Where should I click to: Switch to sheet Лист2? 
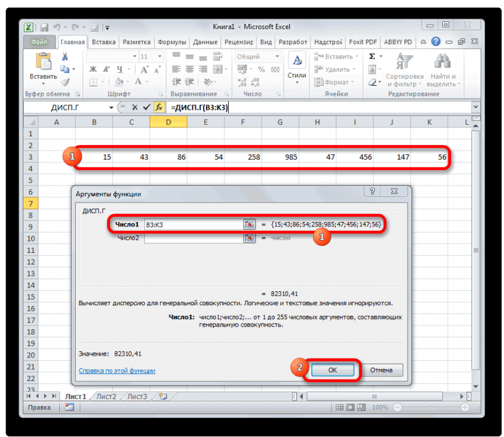click(x=106, y=397)
